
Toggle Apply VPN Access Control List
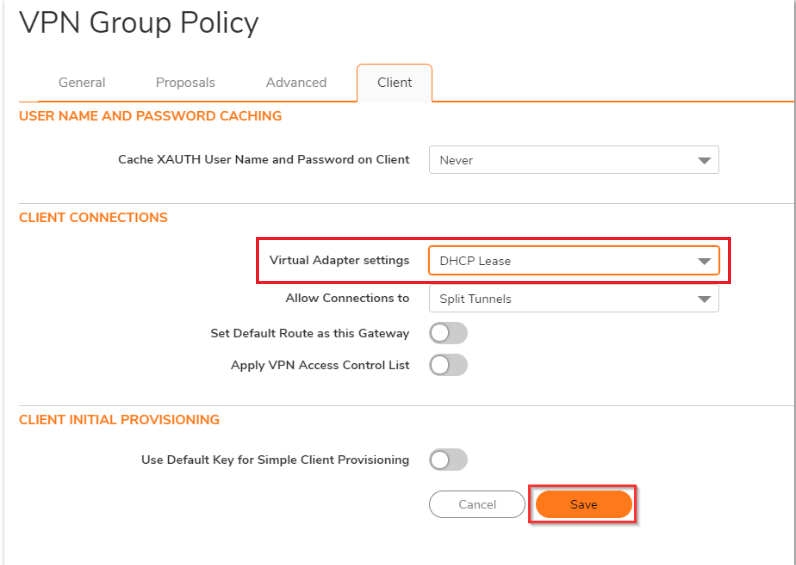448,365
